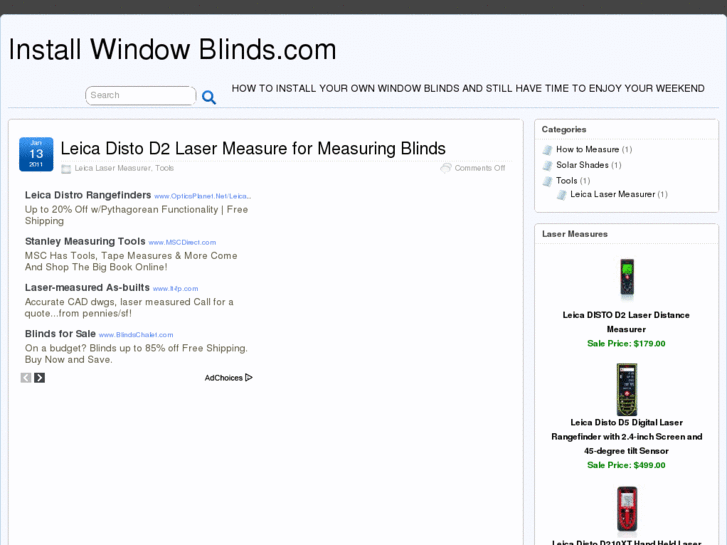Open the Solar Shades category

click(582, 165)
